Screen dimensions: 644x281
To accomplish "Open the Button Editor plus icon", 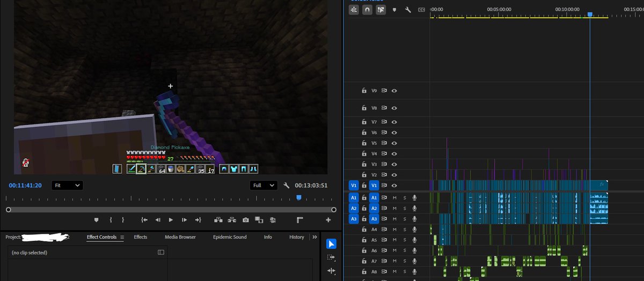I will (x=328, y=220).
